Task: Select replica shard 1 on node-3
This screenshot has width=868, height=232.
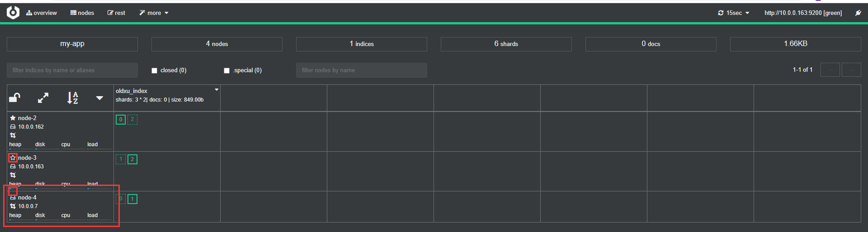Action: click(121, 159)
